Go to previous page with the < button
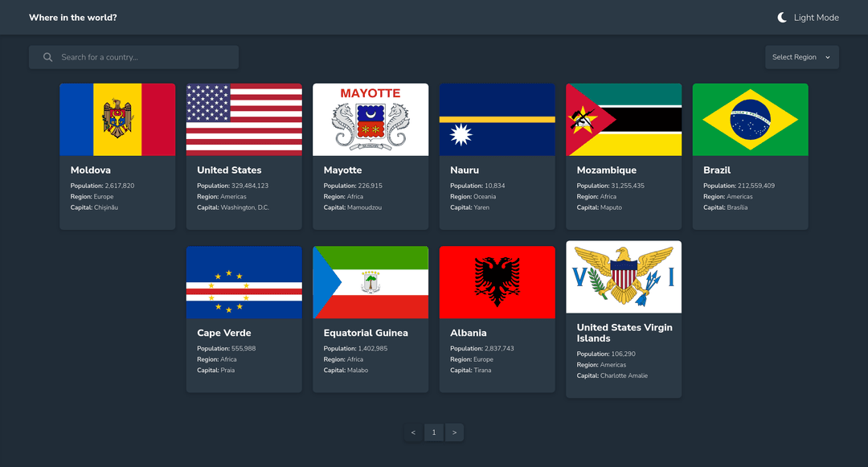The image size is (868, 467). click(414, 432)
